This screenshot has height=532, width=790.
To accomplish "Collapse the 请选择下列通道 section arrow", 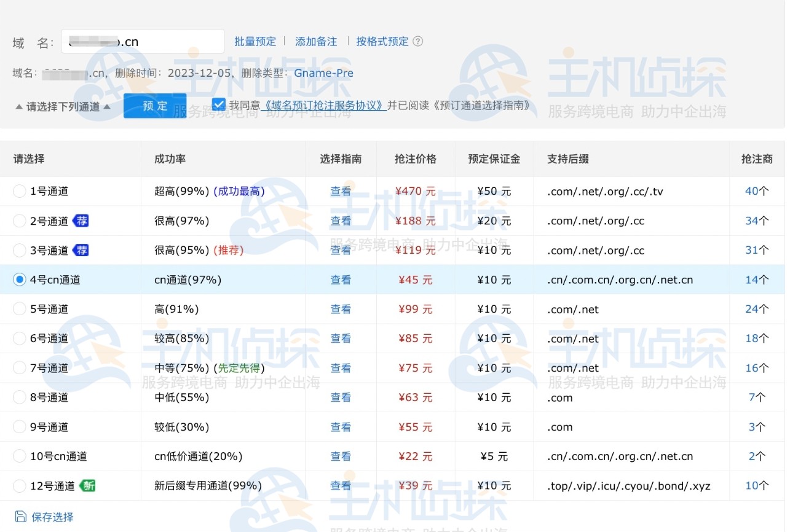I will tap(107, 106).
